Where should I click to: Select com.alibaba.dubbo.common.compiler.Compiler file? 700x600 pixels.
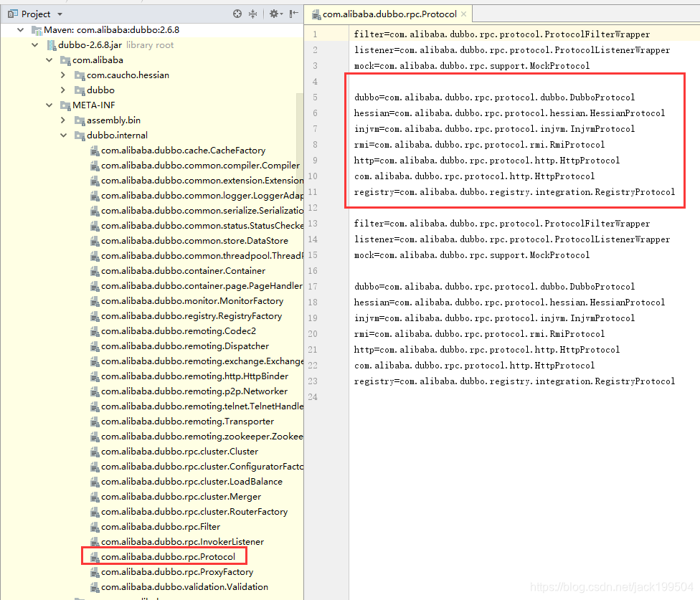click(200, 166)
